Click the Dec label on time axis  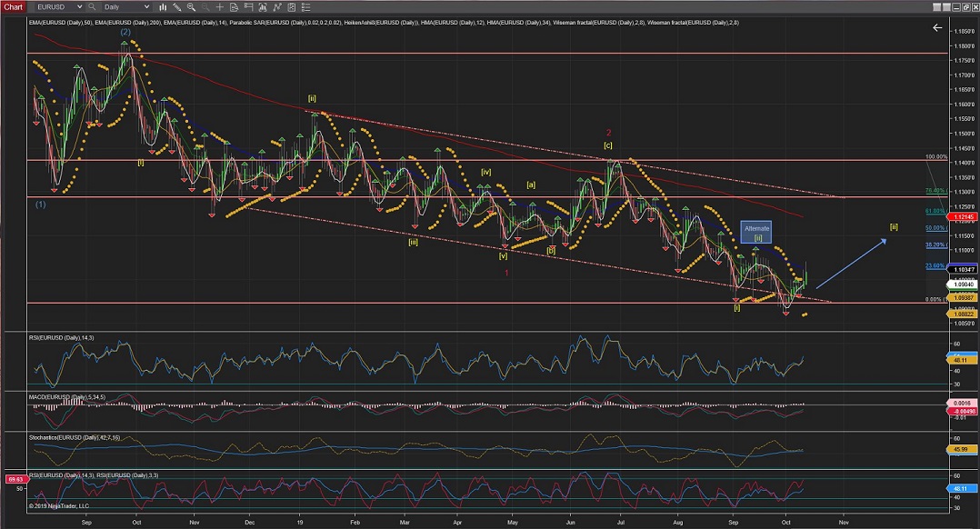coord(249,522)
